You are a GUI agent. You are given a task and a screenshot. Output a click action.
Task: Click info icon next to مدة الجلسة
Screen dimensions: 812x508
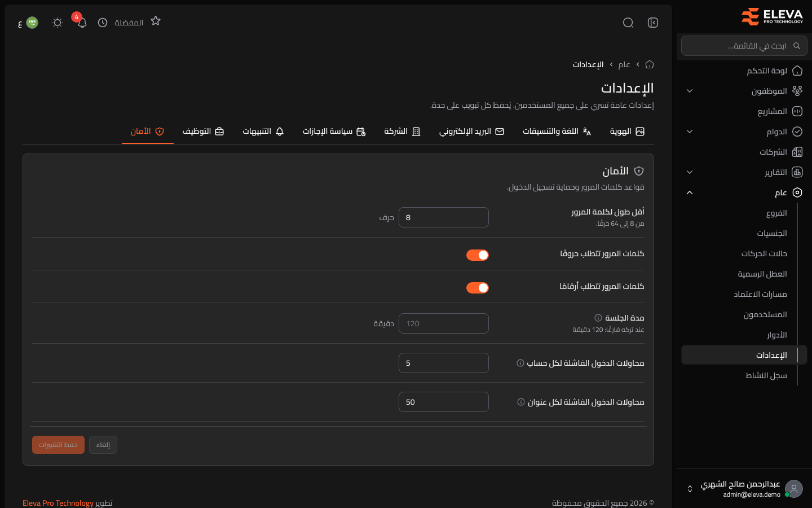tap(598, 318)
